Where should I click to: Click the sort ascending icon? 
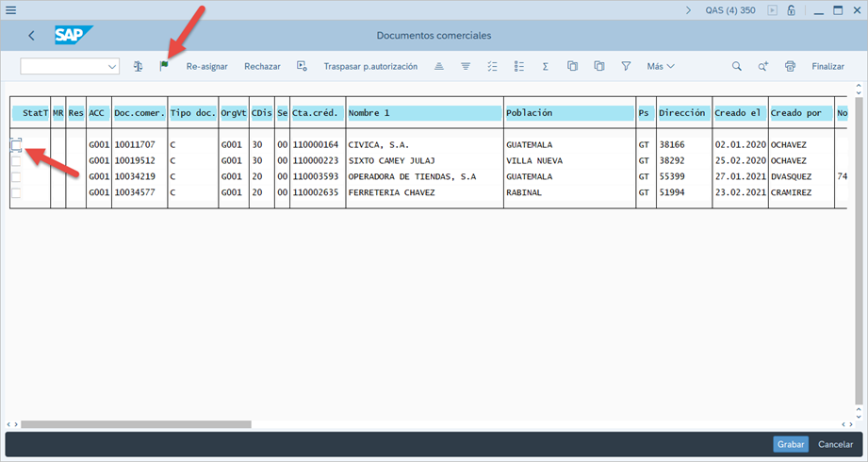(x=439, y=67)
